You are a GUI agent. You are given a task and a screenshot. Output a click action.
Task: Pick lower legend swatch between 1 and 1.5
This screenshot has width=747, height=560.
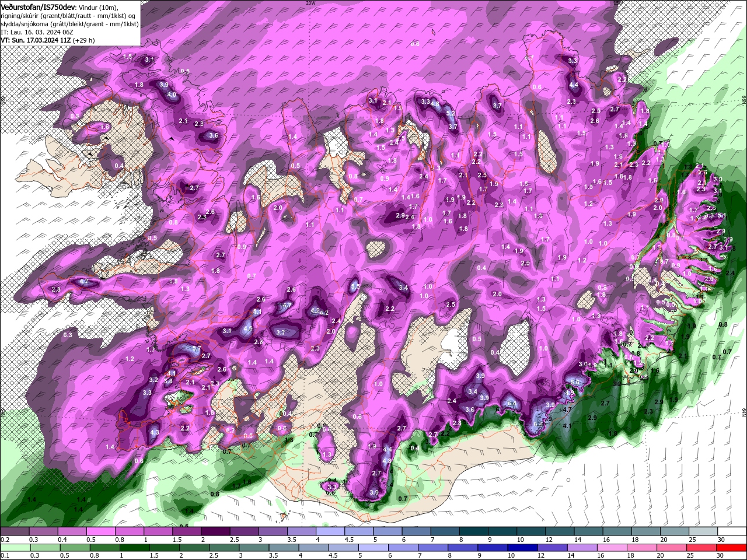pos(134,548)
